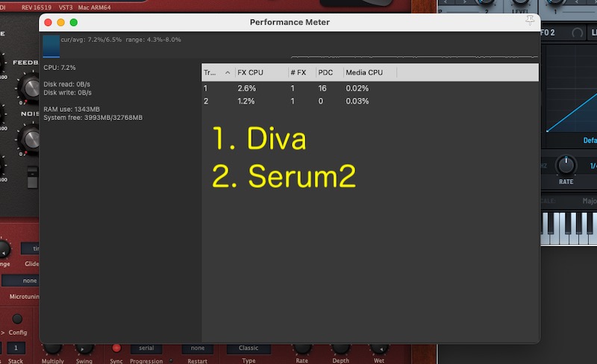The width and height of the screenshot is (597, 364).
Task: Open the Default LFO shape preset in Serum
Action: point(590,140)
